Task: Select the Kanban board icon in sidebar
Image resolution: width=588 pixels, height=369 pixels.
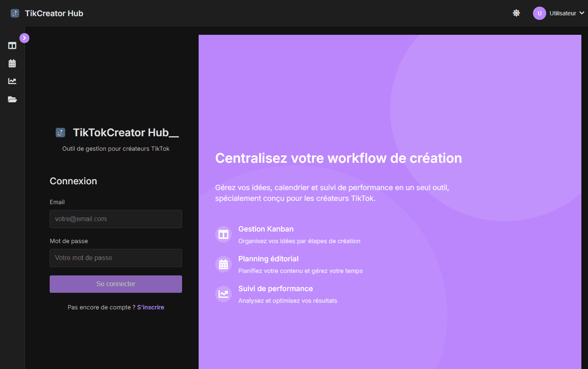Action: point(12,46)
